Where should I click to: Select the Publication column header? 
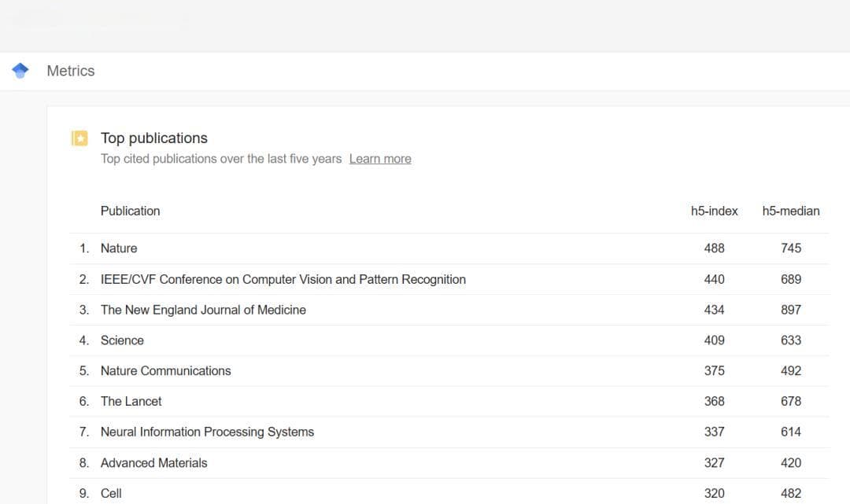point(130,212)
